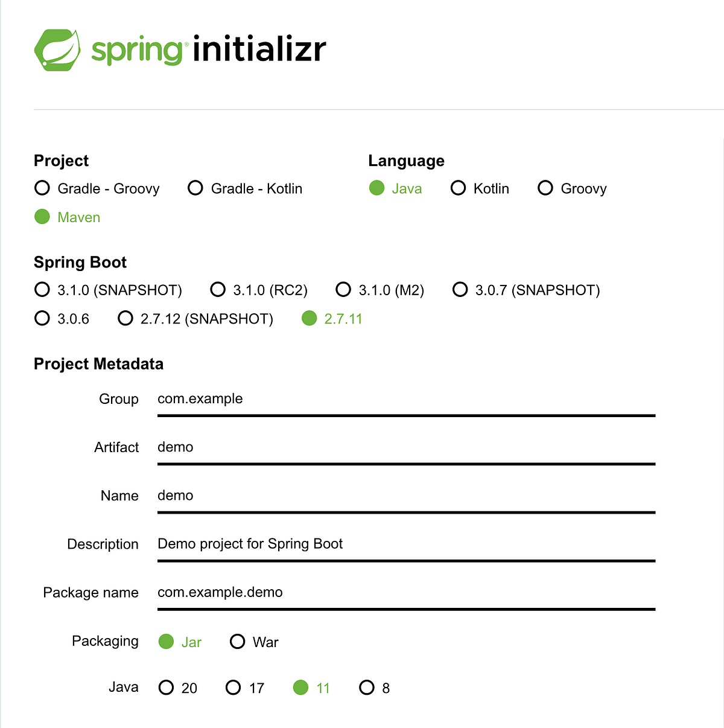724x728 pixels.
Task: Select Gradle - Kotlin project type
Action: (195, 188)
